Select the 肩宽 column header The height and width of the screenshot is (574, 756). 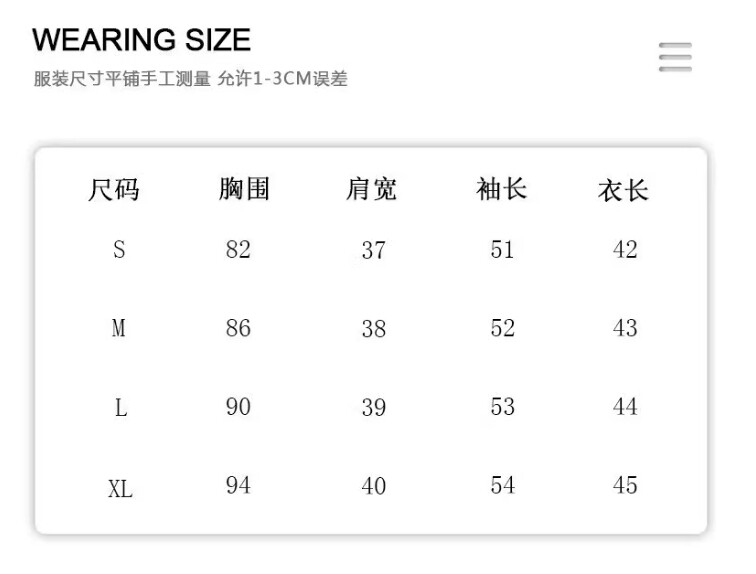click(371, 188)
